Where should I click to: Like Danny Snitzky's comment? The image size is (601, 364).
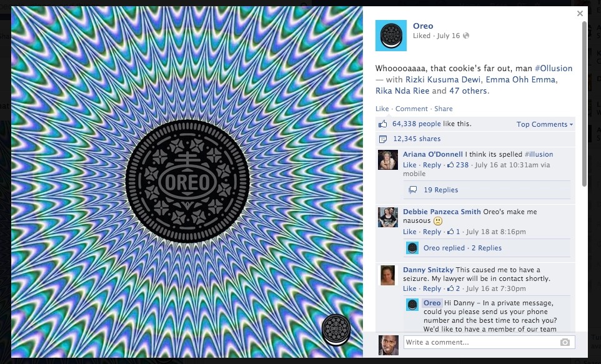point(409,288)
